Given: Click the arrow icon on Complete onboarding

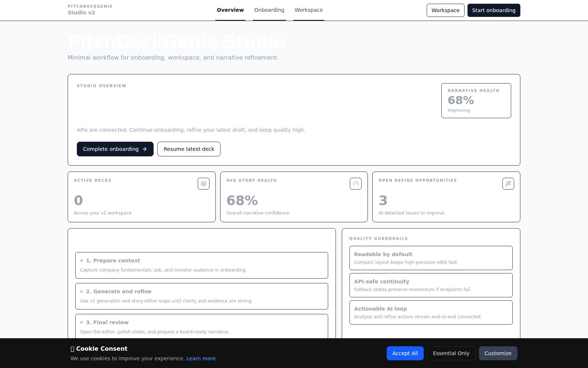Looking at the screenshot, I should coord(144,149).
